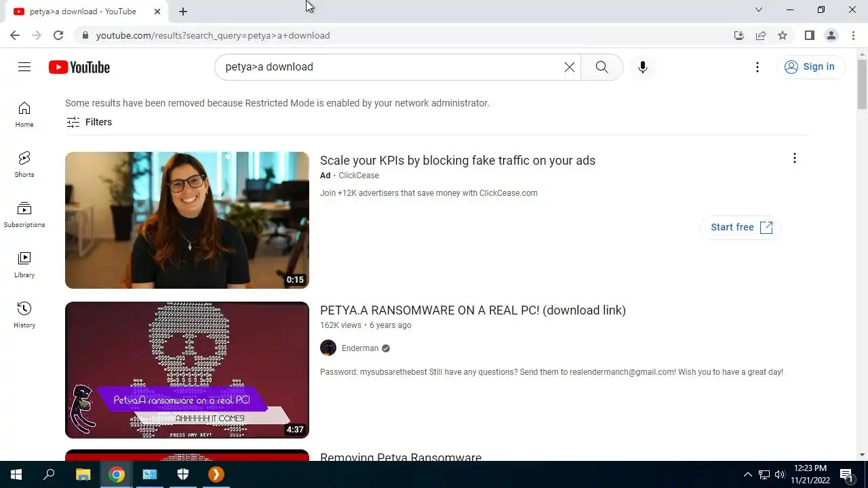Share this page using the share icon
This screenshot has width=868, height=488.
(x=761, y=35)
